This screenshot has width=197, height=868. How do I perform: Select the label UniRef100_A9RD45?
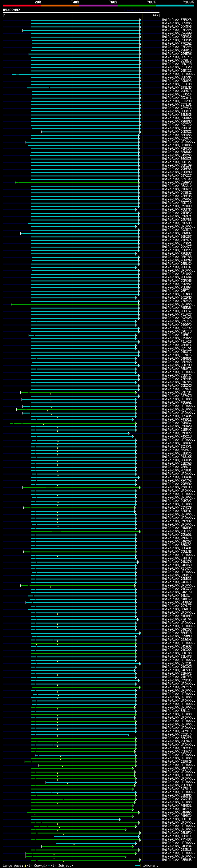pyautogui.click(x=177, y=118)
